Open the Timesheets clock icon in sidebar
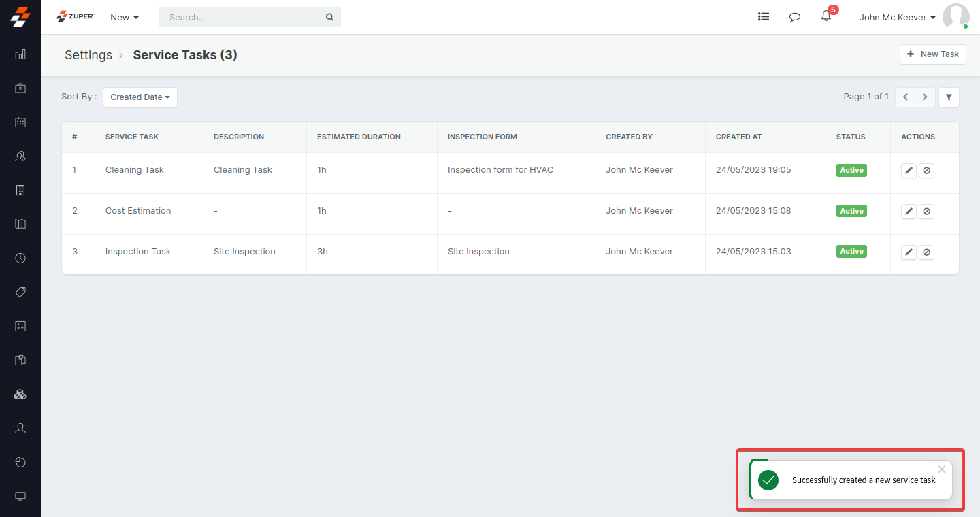Screen dimensions: 980x517 coord(20,258)
